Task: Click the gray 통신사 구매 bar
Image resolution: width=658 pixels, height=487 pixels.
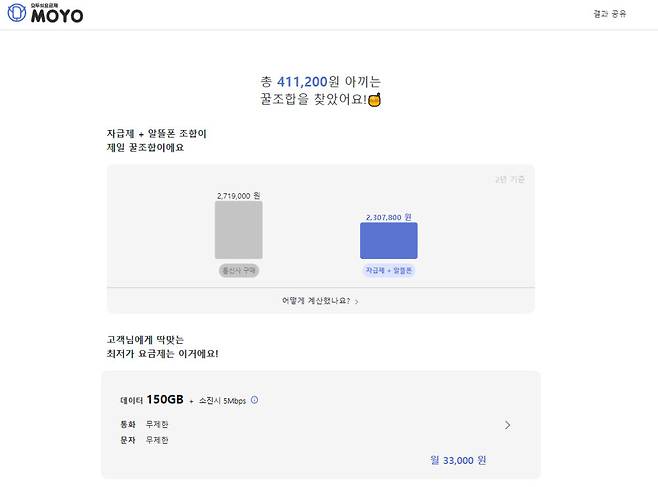Action: [238, 230]
